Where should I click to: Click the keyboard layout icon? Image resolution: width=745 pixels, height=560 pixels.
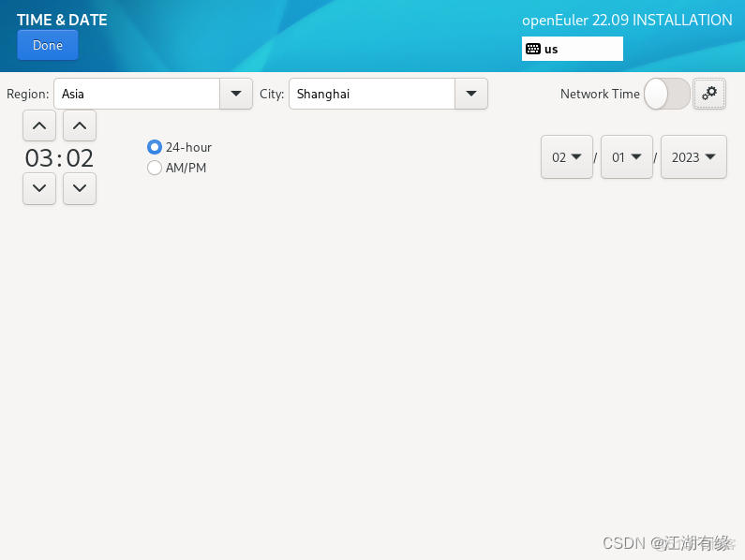point(533,49)
